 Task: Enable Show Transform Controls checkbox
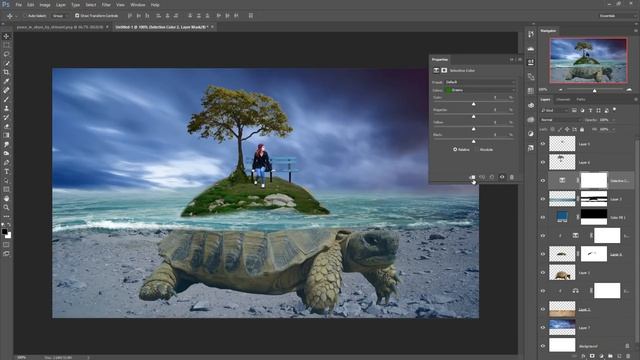[77, 16]
